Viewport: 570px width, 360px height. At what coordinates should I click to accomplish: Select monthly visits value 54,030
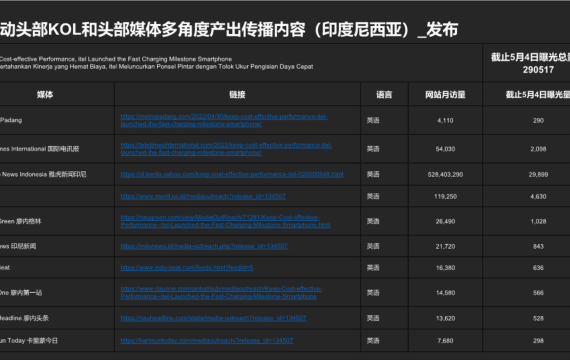click(x=445, y=149)
